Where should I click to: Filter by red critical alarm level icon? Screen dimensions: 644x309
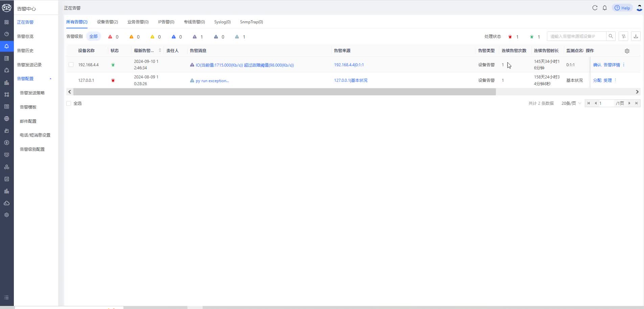(110, 37)
